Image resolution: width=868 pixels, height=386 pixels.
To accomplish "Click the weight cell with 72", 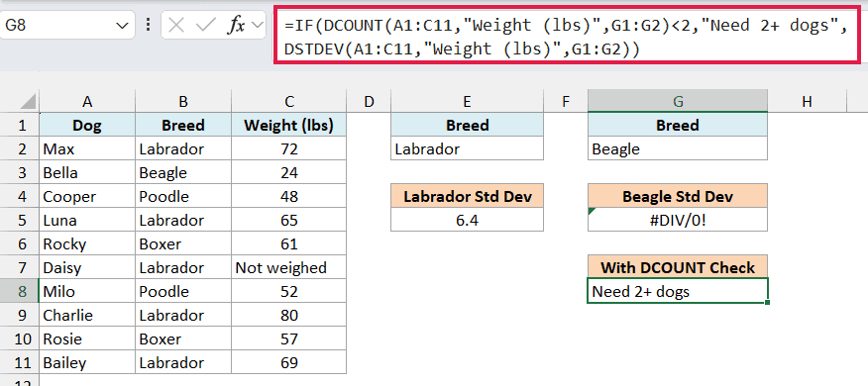I will point(289,148).
